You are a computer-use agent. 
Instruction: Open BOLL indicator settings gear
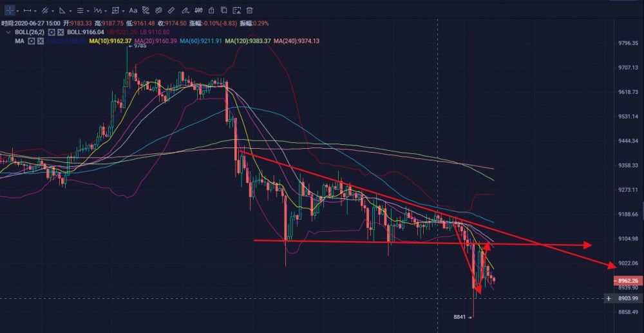[x=51, y=32]
